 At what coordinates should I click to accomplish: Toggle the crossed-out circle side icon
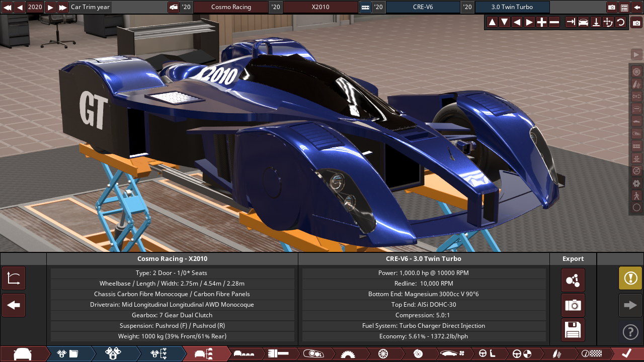click(636, 170)
